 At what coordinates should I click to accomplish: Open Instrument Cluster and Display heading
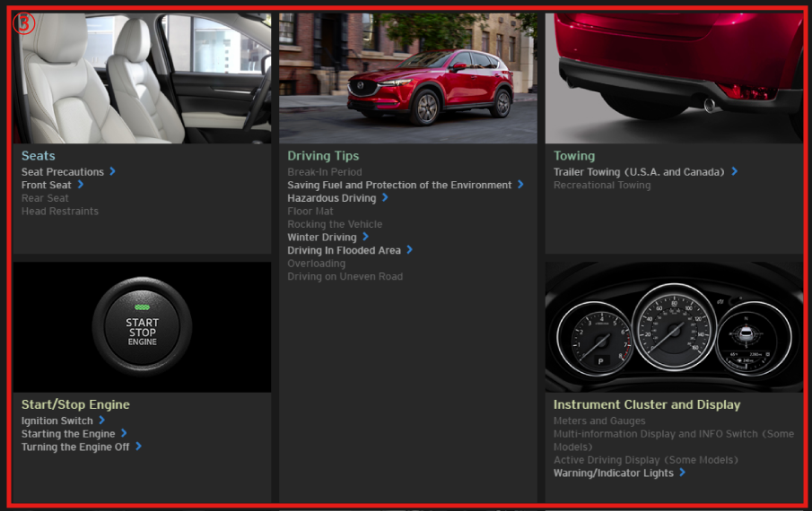click(x=647, y=404)
